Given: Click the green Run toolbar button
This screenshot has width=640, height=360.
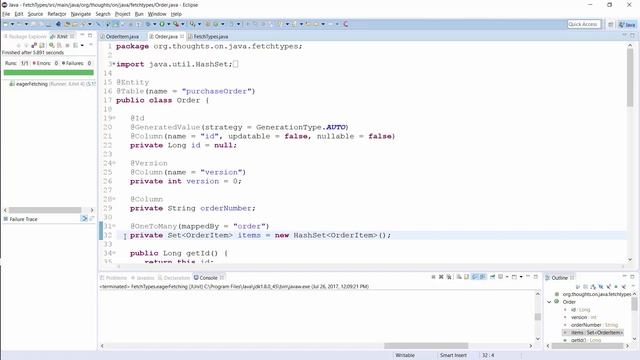Looking at the screenshot, I should point(162,24).
